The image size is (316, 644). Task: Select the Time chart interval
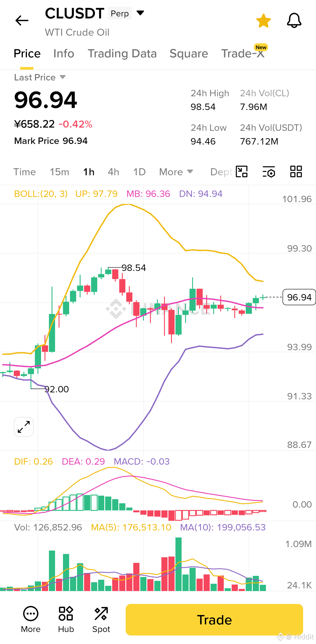(x=25, y=172)
